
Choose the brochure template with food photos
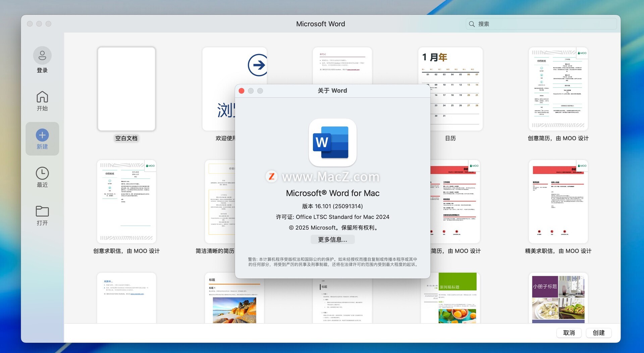pos(558,299)
